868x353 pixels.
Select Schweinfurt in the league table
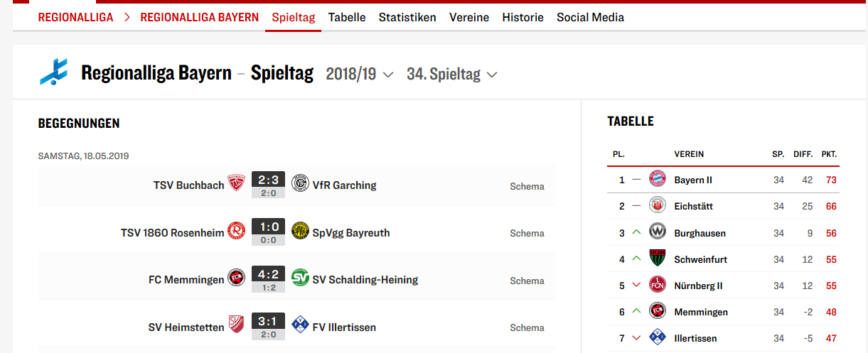[700, 259]
